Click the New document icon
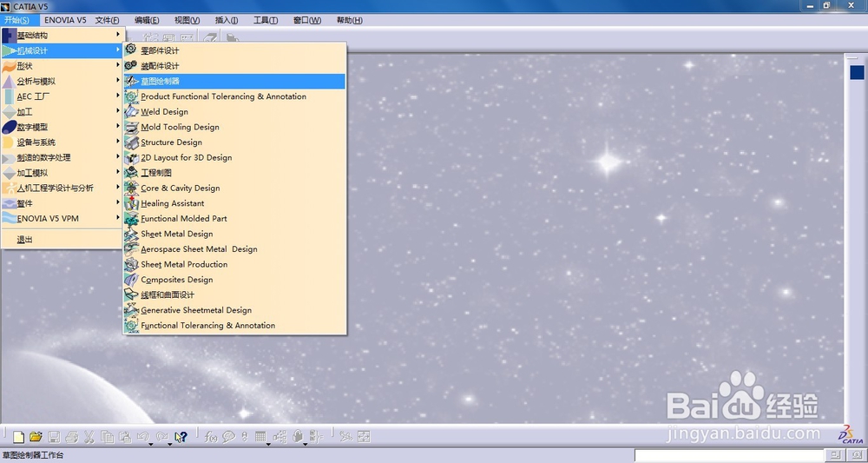Viewport: 868px width, 463px height. point(19,437)
